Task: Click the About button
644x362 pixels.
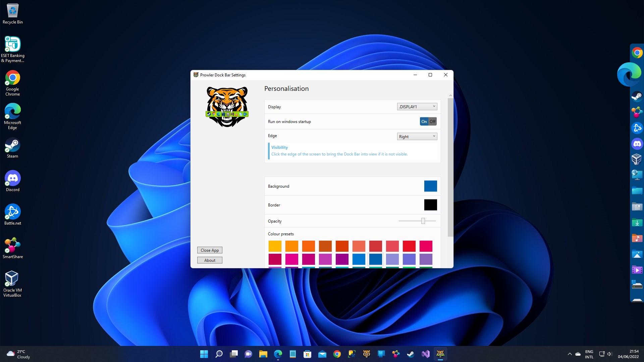Action: 210,260
